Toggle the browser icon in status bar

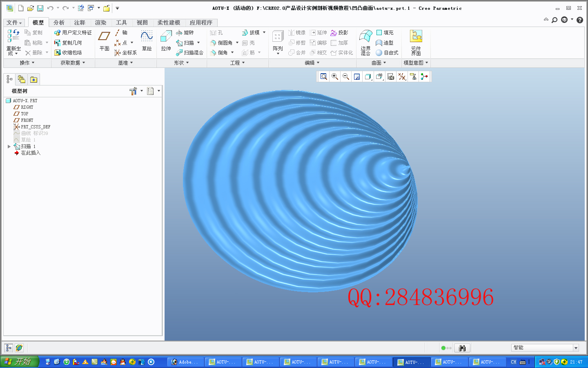coord(19,348)
